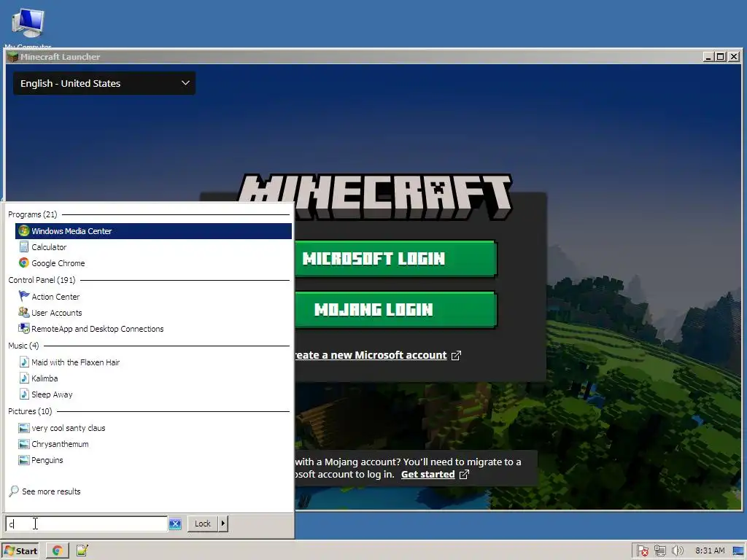Click the Calculator icon in results

pos(24,247)
